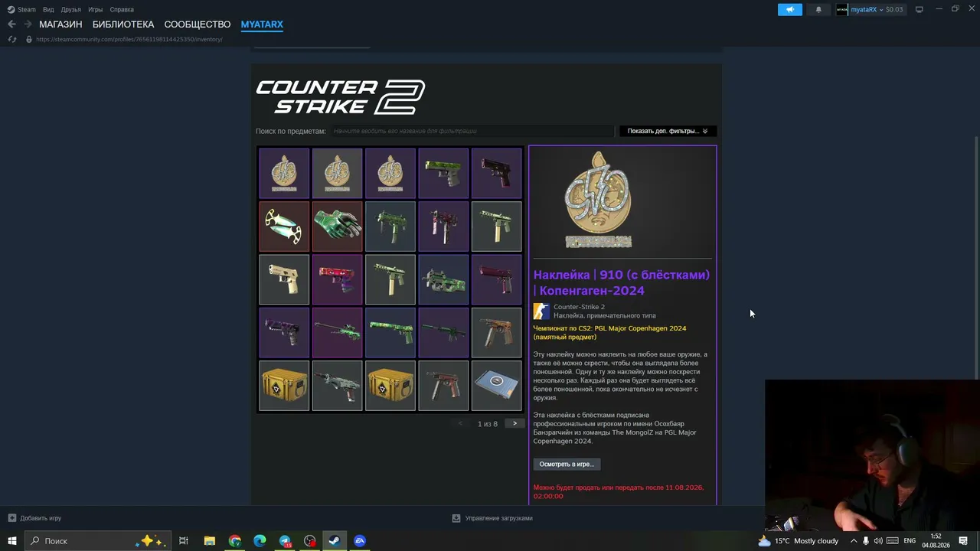Show hidden tray icons with the chevron
Screen dimensions: 980x551
[x=854, y=541]
